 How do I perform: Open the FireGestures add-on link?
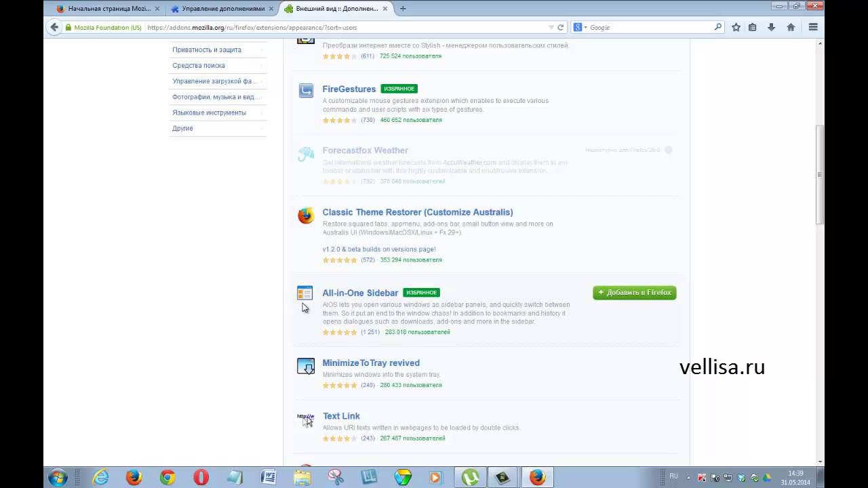349,89
